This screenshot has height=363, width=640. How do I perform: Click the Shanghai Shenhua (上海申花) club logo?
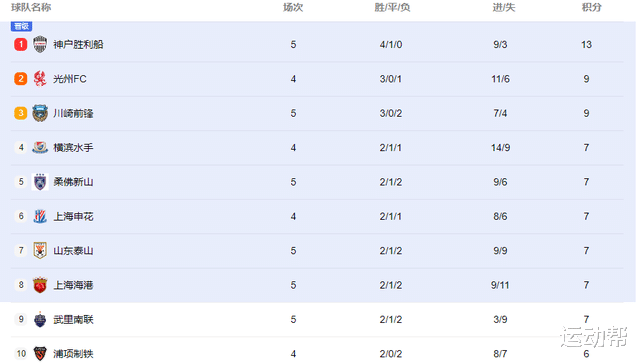pyautogui.click(x=40, y=216)
